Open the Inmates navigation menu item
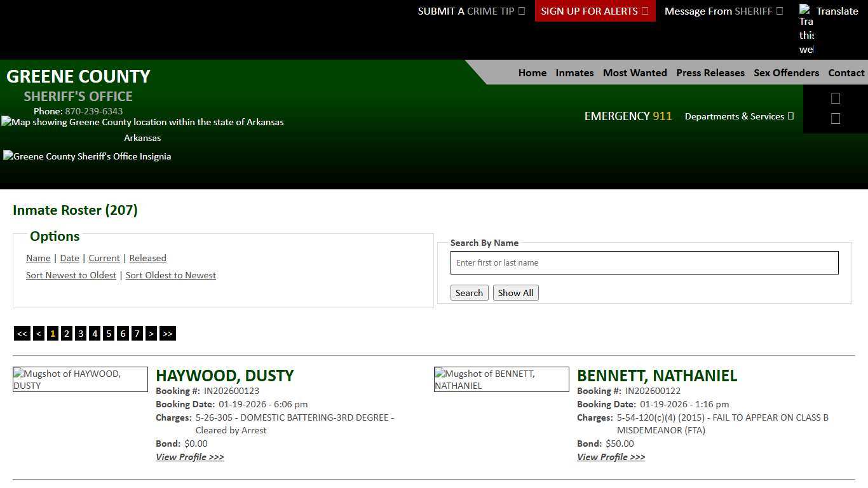Screen dimensions: 868x488 click(x=574, y=72)
